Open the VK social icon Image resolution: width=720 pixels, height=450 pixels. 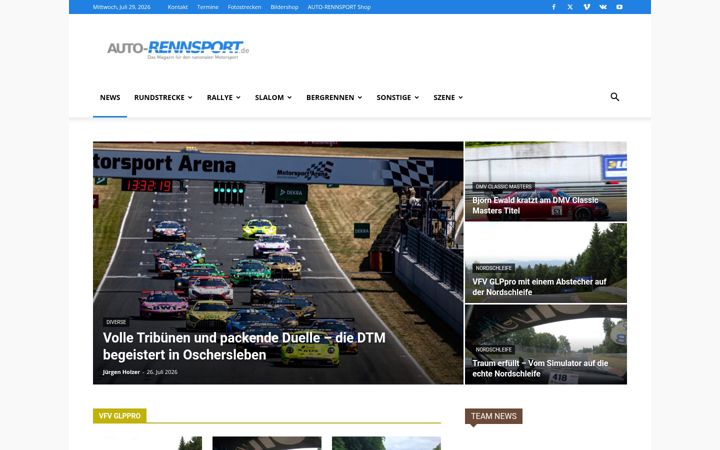pos(603,7)
